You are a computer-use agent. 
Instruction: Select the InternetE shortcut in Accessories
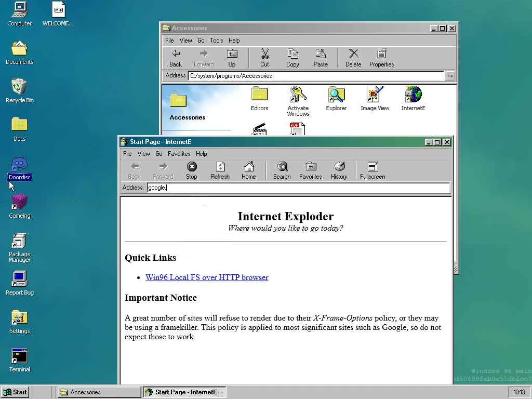(413, 98)
